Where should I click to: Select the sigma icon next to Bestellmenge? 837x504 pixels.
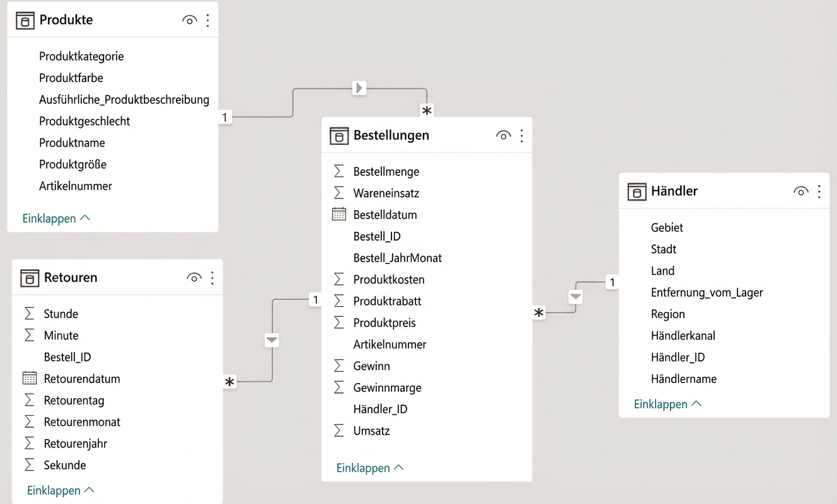coord(339,171)
